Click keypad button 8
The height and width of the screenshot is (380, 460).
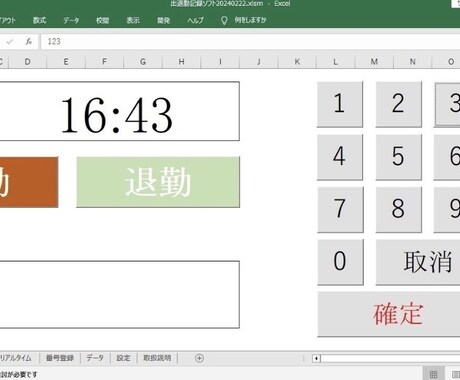398,209
